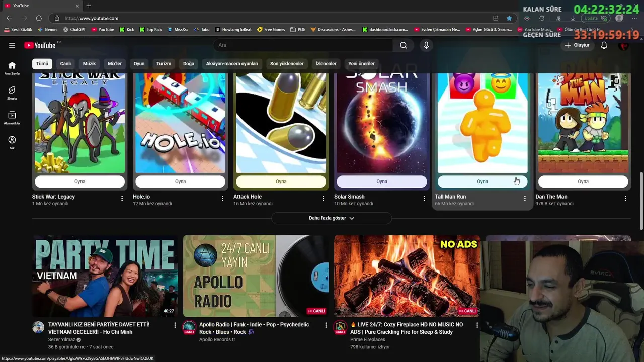Open the YouTube hamburger guide menu
Screen dimensions: 644x362
[12, 45]
